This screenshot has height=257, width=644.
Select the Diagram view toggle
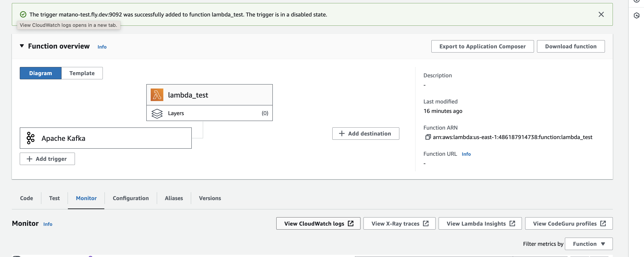(40, 73)
